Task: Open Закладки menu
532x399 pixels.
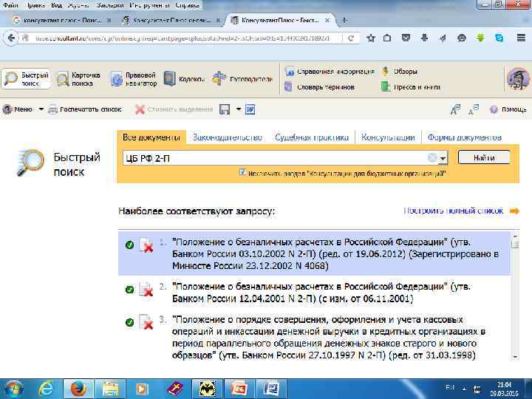Action: 109,5
